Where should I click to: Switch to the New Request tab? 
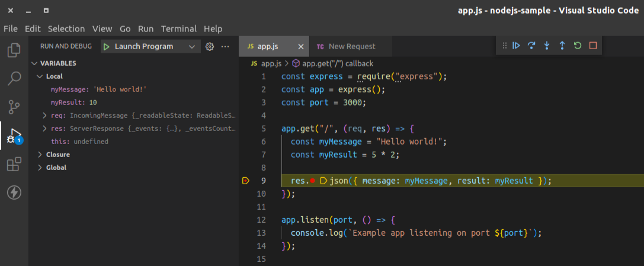(351, 47)
